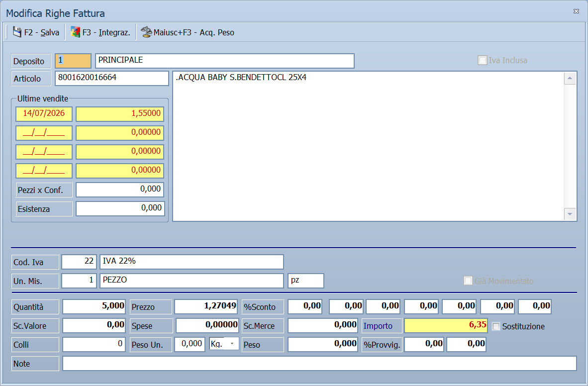This screenshot has width=588, height=386.
Task: Click the Cod. Iva label button
Action: [x=35, y=262]
